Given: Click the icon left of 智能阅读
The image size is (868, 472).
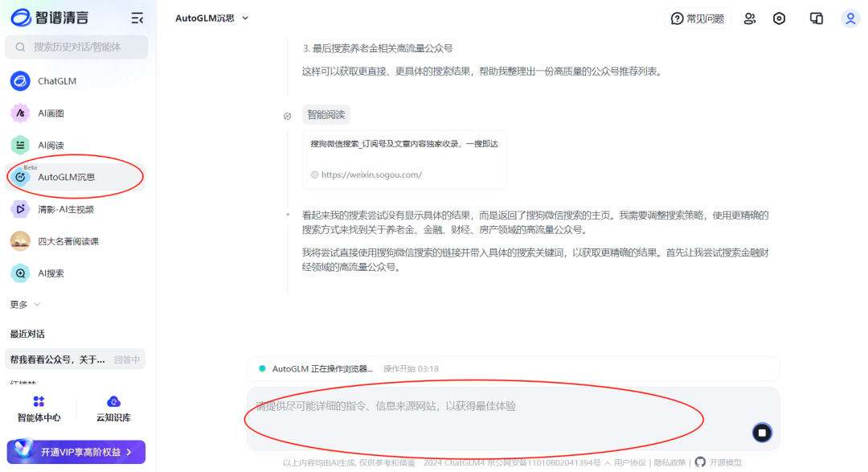Looking at the screenshot, I should [287, 117].
